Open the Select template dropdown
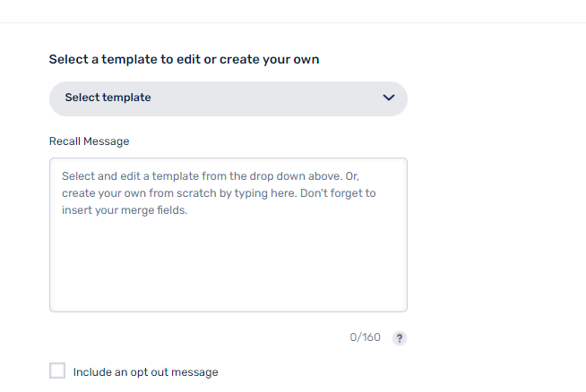Screen dimensions: 586x392 pos(228,98)
